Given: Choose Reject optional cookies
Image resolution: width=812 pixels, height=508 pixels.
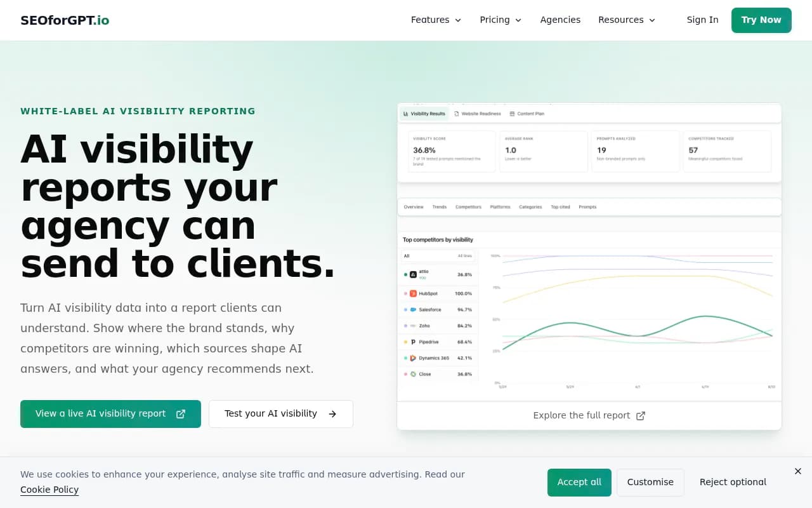Looking at the screenshot, I should (x=733, y=483).
